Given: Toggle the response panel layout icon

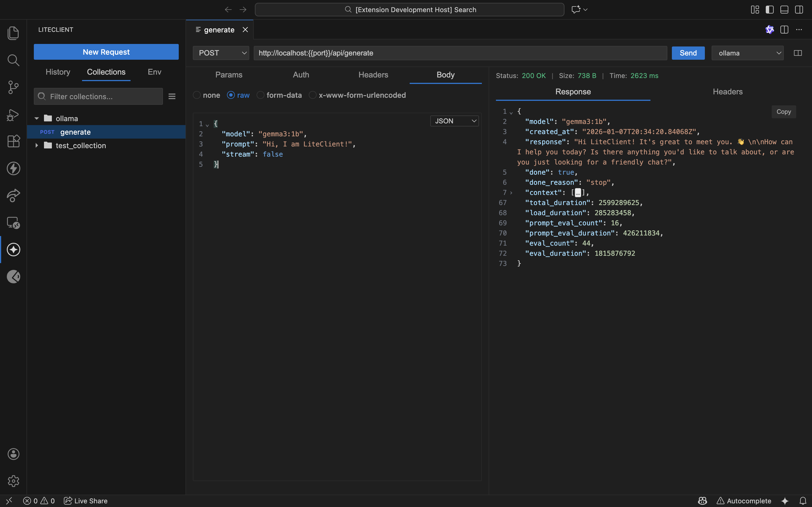Looking at the screenshot, I should coord(798,53).
